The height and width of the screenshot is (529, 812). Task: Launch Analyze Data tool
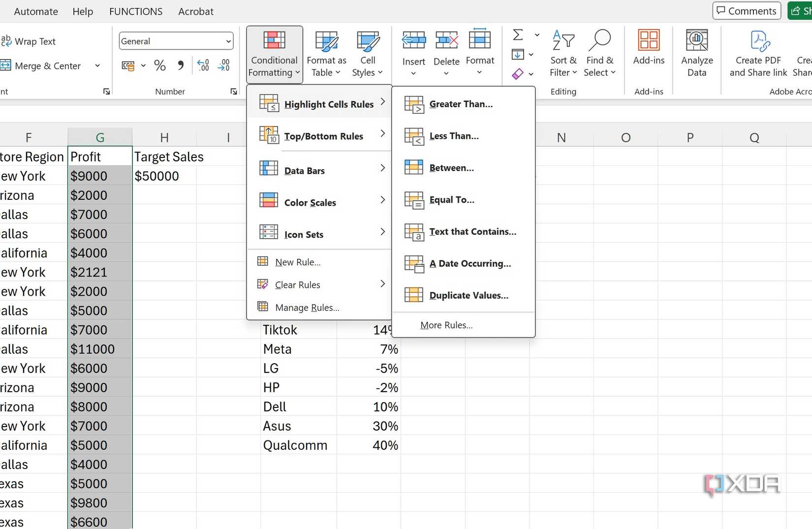click(x=697, y=54)
